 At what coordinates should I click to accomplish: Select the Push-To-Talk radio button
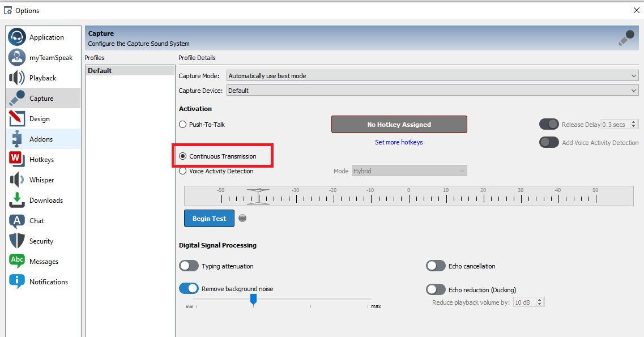[x=182, y=125]
